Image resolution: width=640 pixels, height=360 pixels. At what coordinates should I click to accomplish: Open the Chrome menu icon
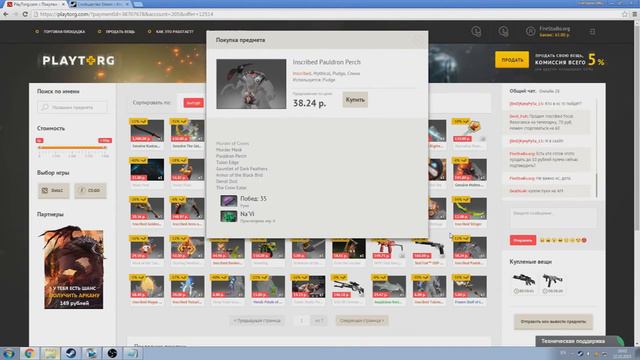pyautogui.click(x=635, y=14)
